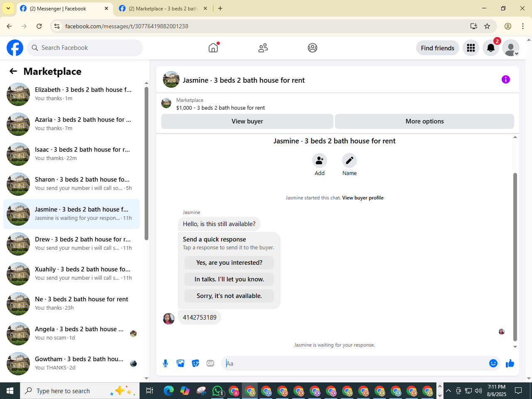The width and height of the screenshot is (532, 399).
Task: Click the View buyer button
Action: 247,121
